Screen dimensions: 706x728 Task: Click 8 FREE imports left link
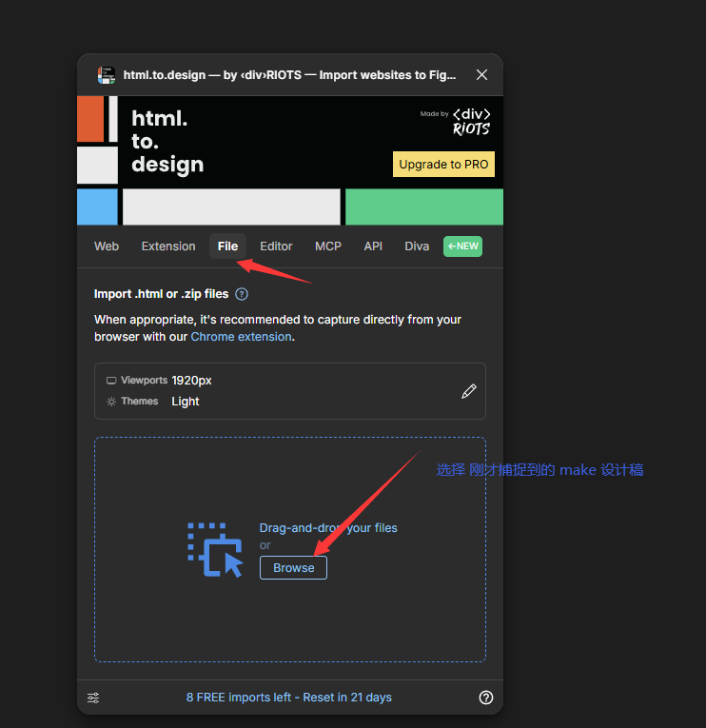point(288,698)
